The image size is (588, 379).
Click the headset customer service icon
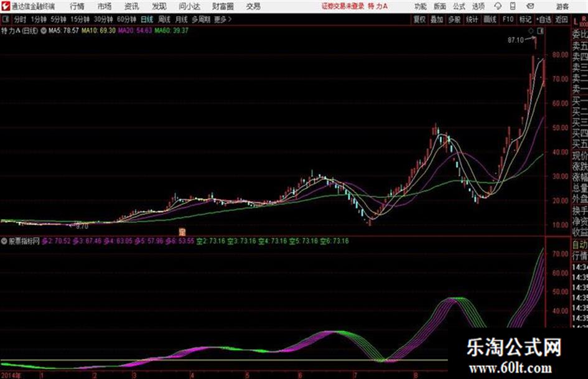pyautogui.click(x=498, y=6)
